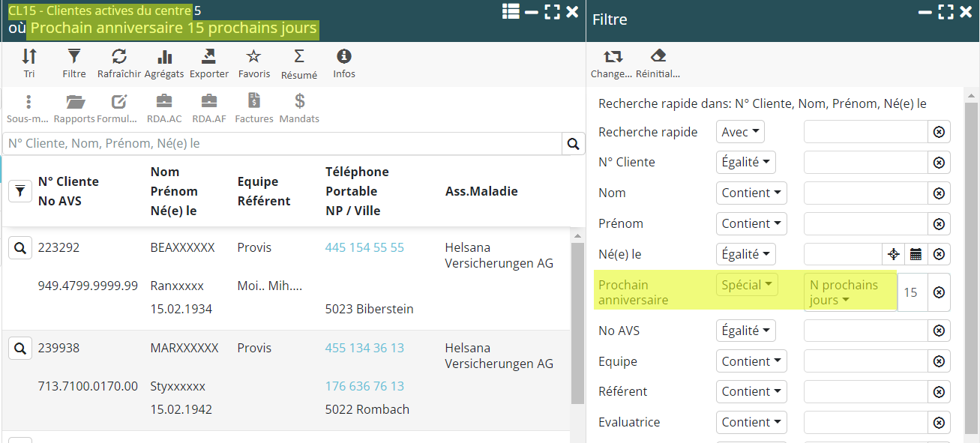Viewport: 980px width, 443px height.
Task: Open the Sous-menu three dots item
Action: [x=28, y=102]
